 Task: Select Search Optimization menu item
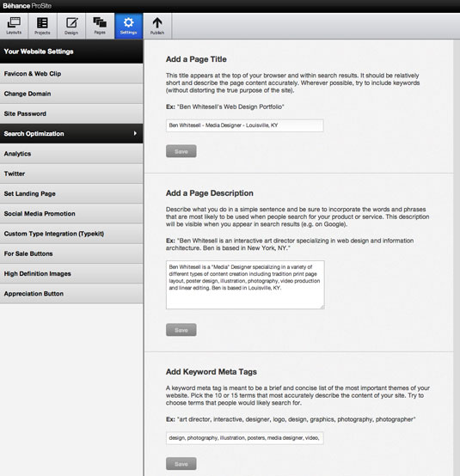pyautogui.click(x=71, y=133)
